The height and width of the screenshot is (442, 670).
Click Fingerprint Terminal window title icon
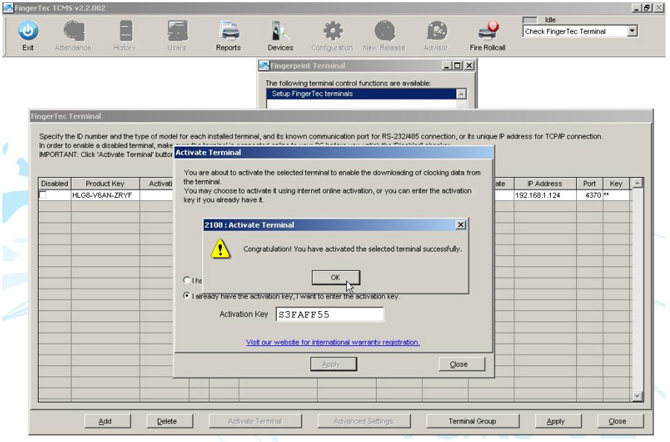coord(264,65)
